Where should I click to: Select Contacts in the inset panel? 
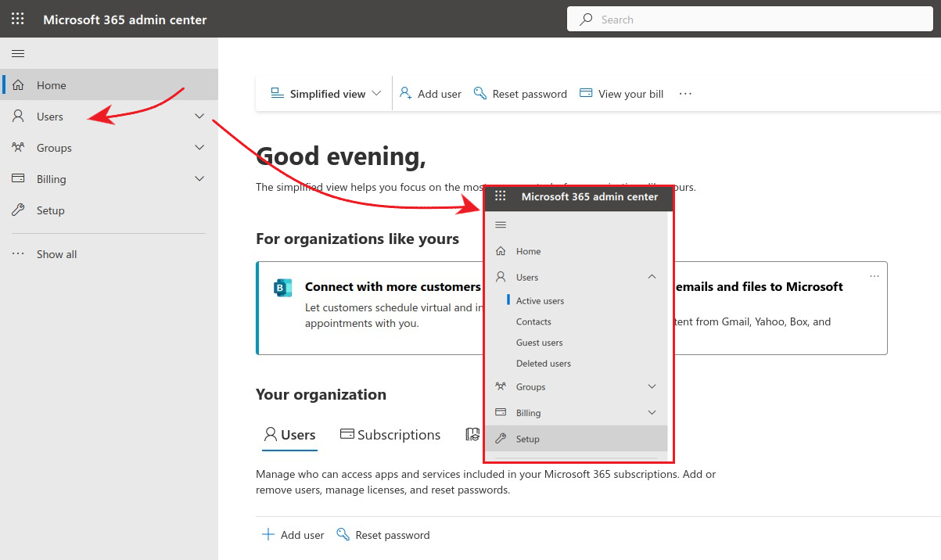coord(533,321)
